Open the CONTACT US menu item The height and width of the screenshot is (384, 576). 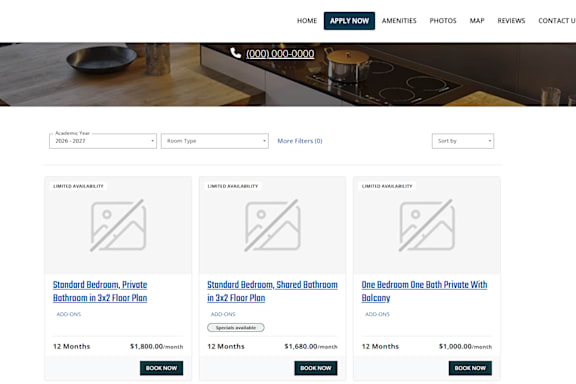tap(557, 21)
